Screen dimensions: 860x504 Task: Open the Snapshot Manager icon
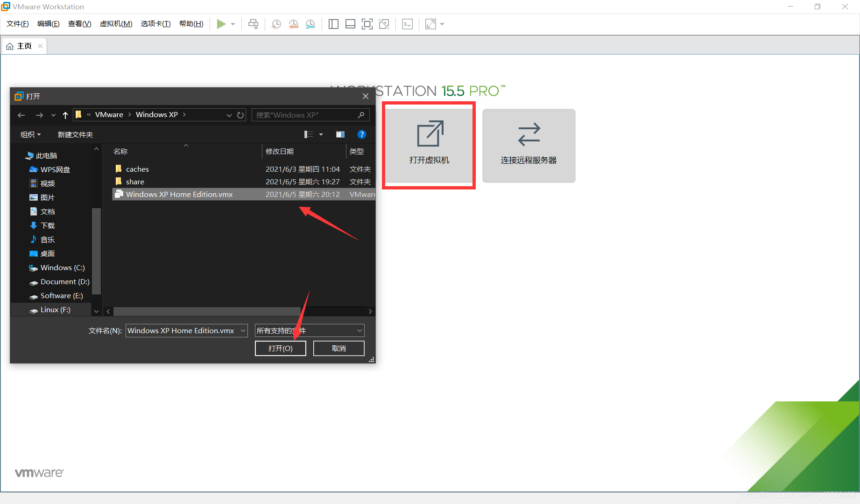pos(310,24)
